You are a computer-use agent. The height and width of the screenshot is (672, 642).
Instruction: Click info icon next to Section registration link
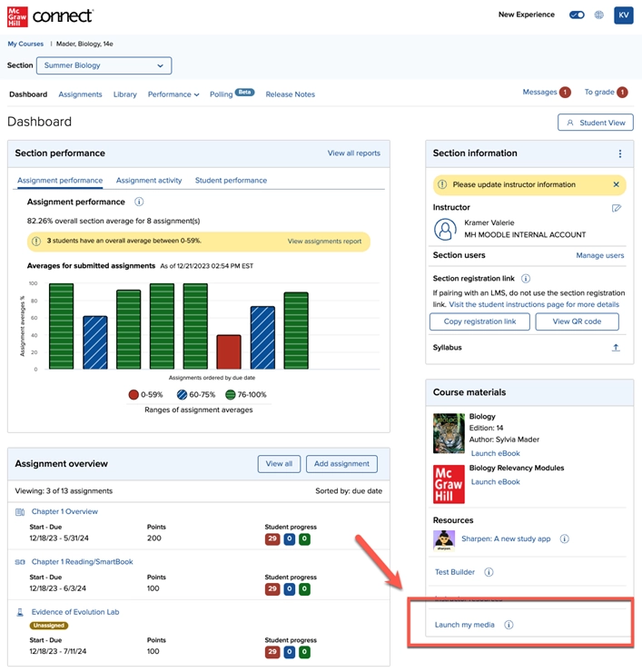526,279
